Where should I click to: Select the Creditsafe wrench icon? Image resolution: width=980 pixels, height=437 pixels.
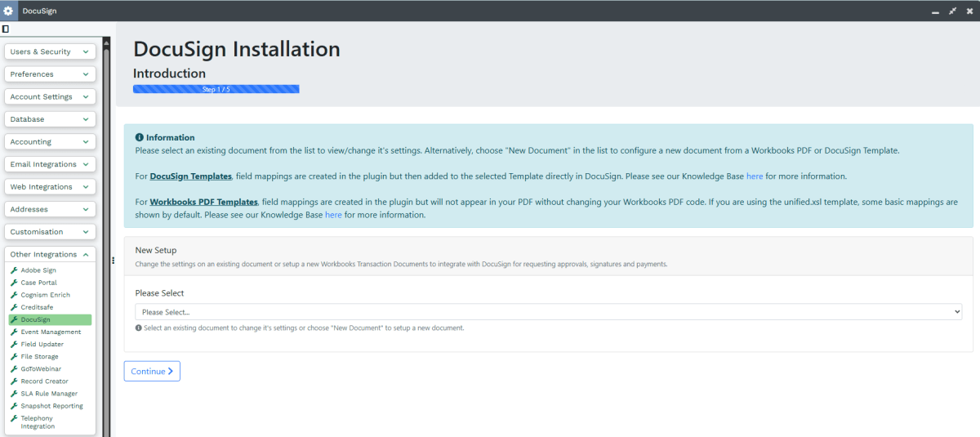coord(14,307)
